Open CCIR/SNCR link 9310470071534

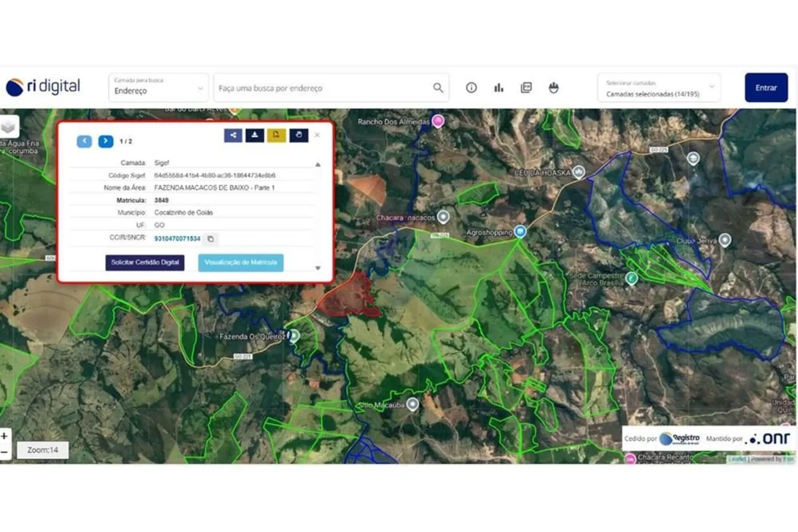(177, 239)
